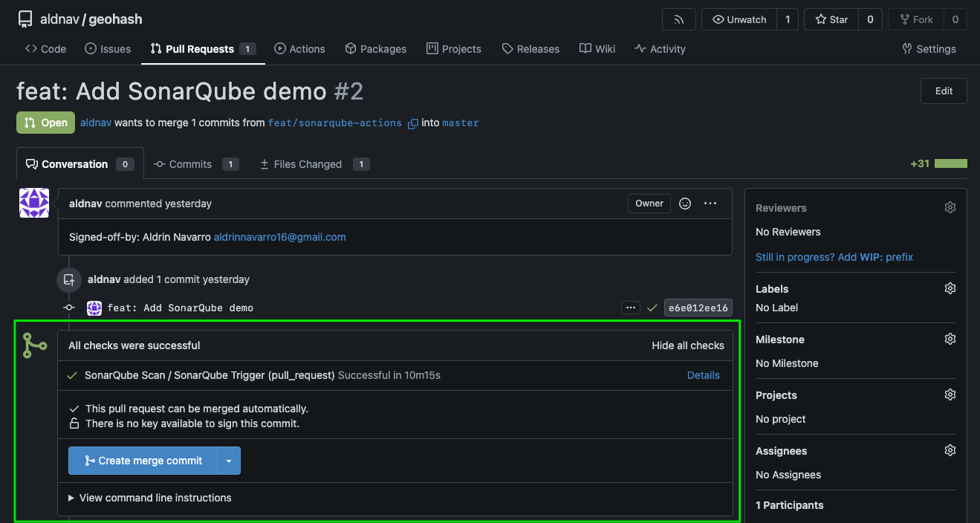This screenshot has height=523, width=980.
Task: Open repository Settings tab
Action: [929, 49]
